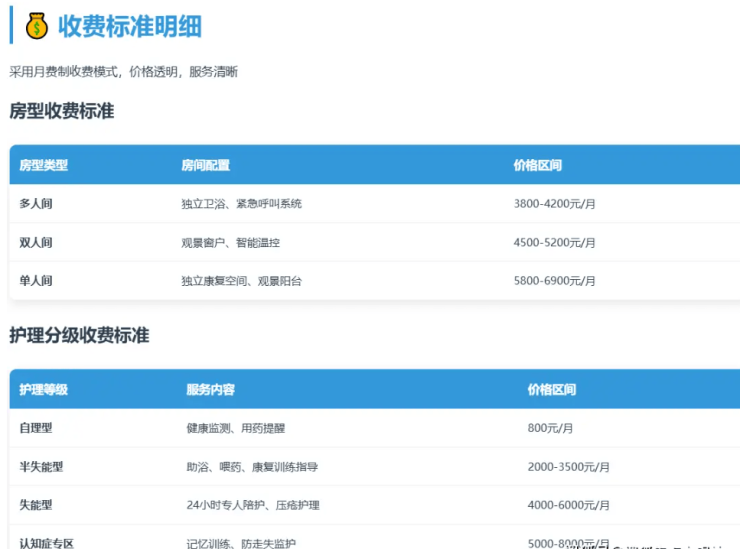Image resolution: width=740 pixels, height=549 pixels.
Task: Select the 自理型 nursing level row
Action: (x=36, y=428)
